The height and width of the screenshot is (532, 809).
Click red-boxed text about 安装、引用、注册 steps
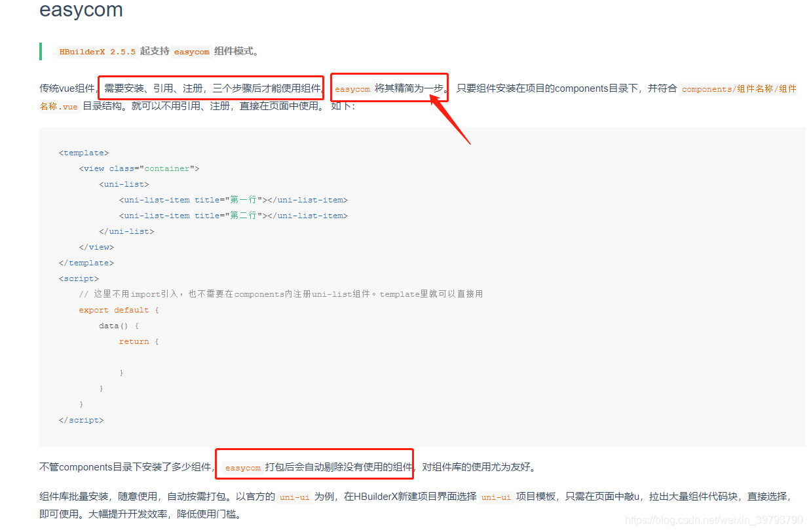coord(211,86)
